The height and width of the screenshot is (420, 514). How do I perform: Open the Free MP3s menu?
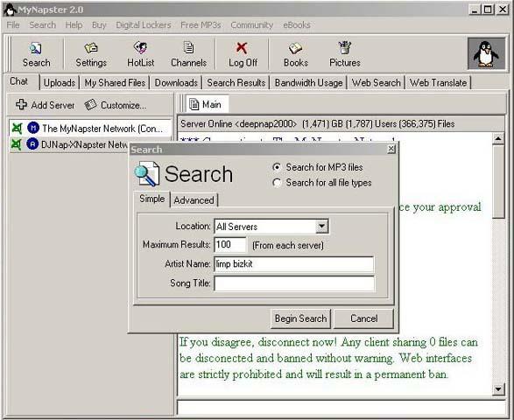coord(201,25)
